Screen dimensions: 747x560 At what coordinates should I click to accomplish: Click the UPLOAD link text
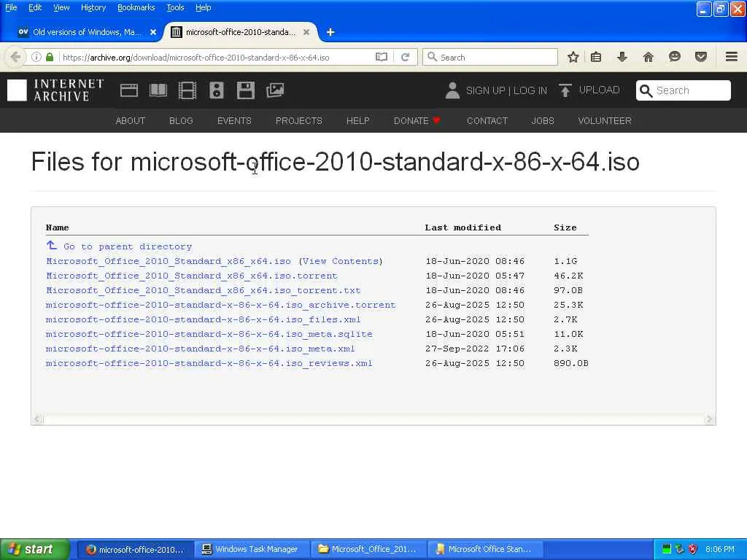pyautogui.click(x=599, y=90)
